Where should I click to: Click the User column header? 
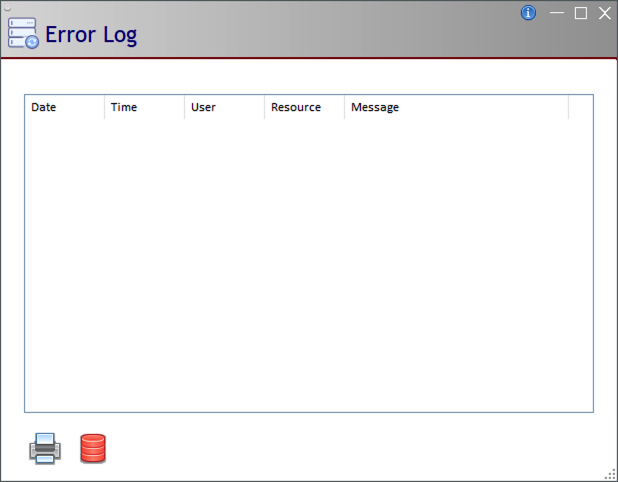click(224, 107)
